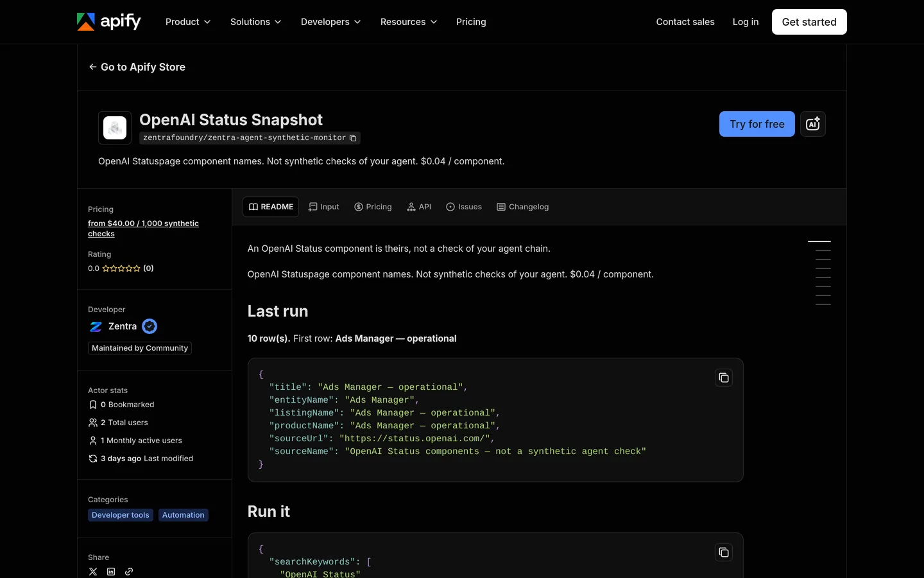Viewport: 924px width, 578px height.
Task: Open the AI assistant button beside Try for free
Action: click(x=813, y=124)
